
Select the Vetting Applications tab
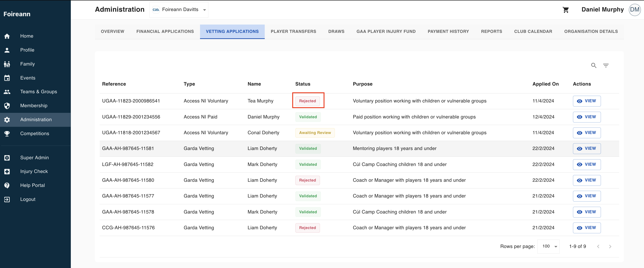232,32
